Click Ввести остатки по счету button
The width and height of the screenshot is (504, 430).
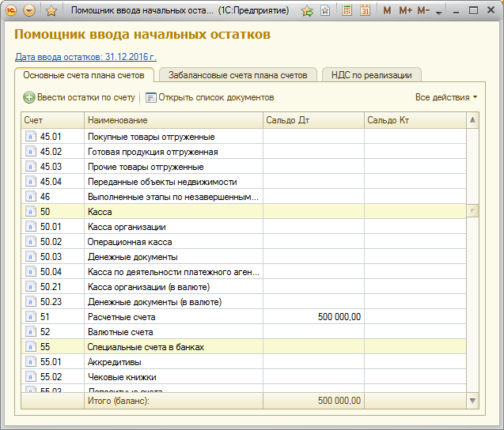coord(79,97)
